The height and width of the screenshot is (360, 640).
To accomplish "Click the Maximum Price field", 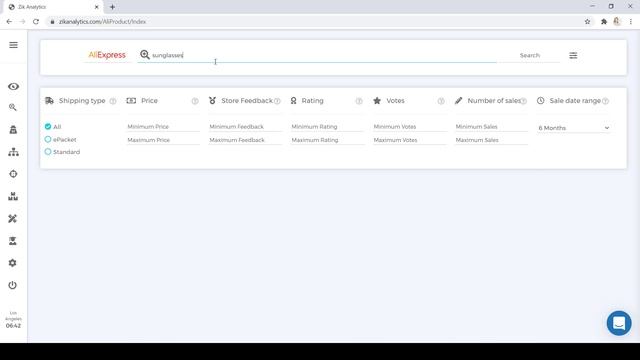I will (x=163, y=140).
